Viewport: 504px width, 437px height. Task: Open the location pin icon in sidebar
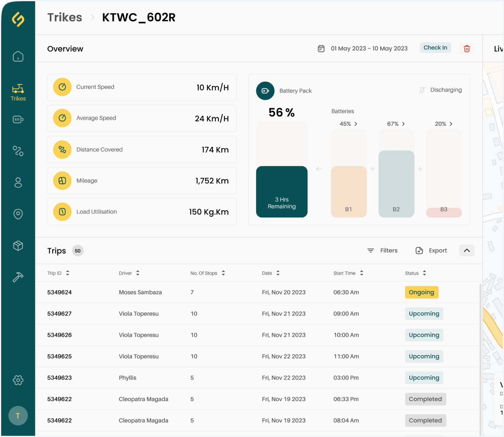18,214
